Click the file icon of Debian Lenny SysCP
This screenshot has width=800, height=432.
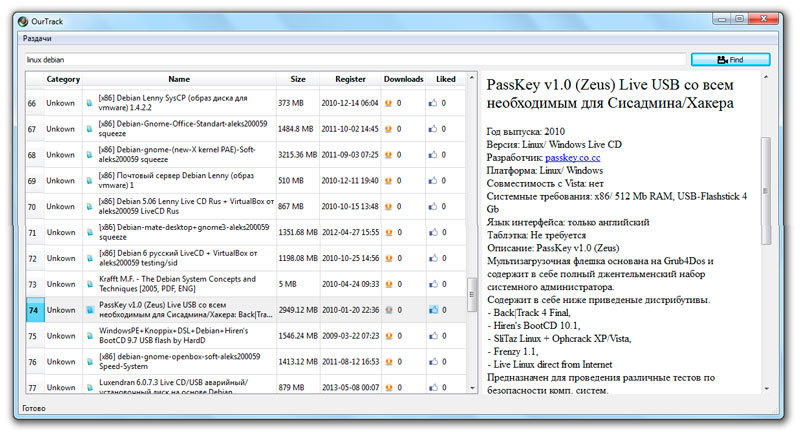pos(89,103)
